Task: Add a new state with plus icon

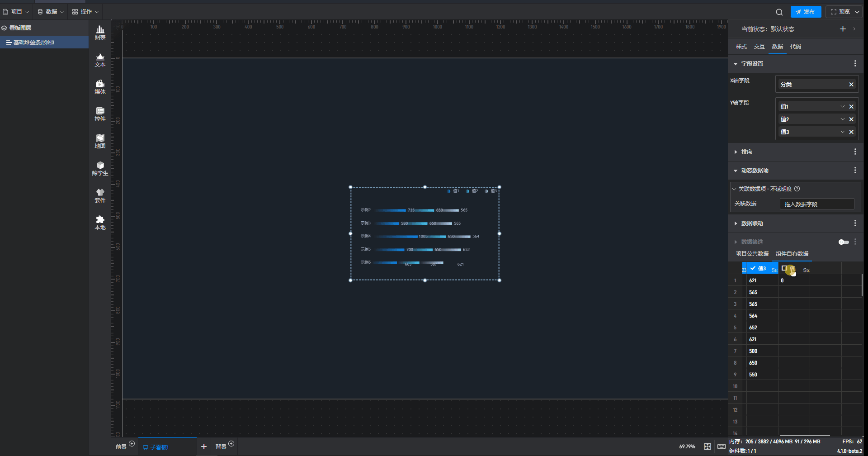Action: click(x=843, y=29)
